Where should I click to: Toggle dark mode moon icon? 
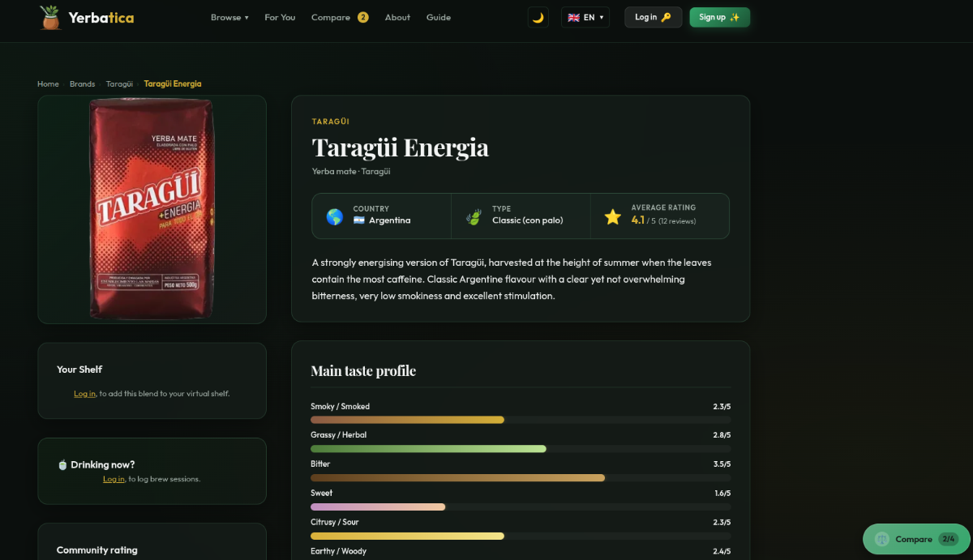tap(538, 17)
